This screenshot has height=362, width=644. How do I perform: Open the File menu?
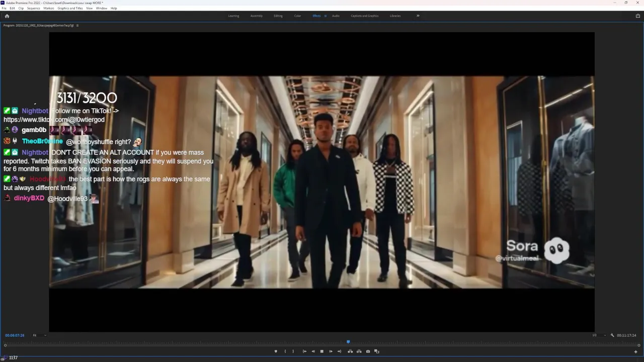tap(5, 8)
